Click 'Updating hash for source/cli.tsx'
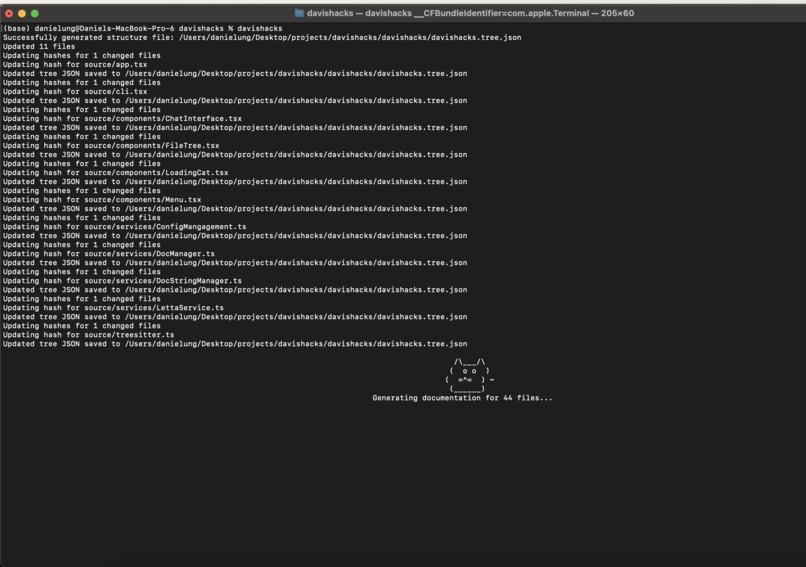This screenshot has width=806, height=567. pos(75,92)
